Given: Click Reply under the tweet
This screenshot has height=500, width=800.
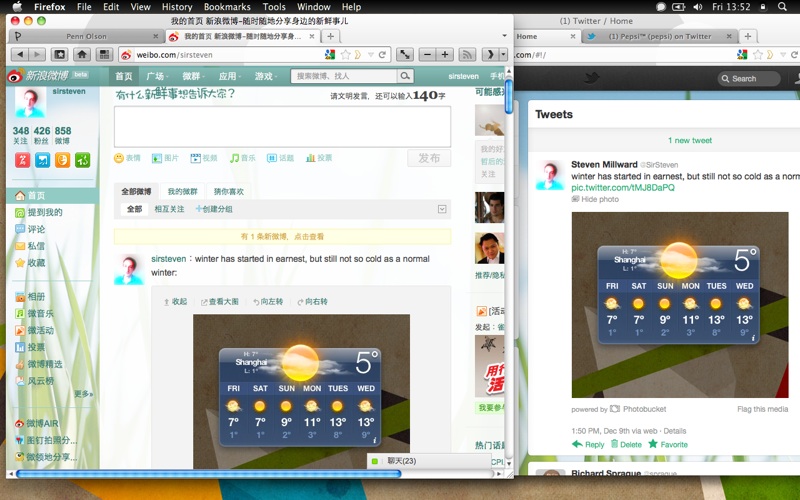Looking at the screenshot, I should [x=588, y=444].
